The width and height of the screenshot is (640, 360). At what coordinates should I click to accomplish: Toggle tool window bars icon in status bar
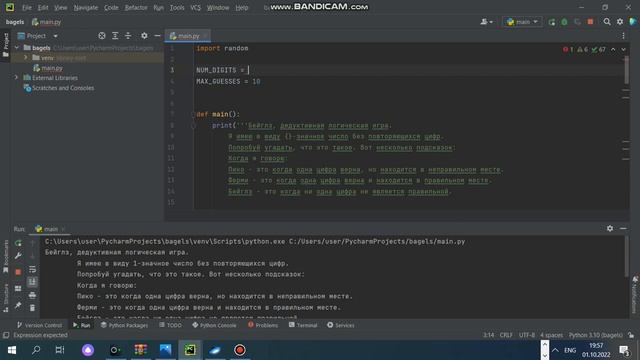pos(6,336)
